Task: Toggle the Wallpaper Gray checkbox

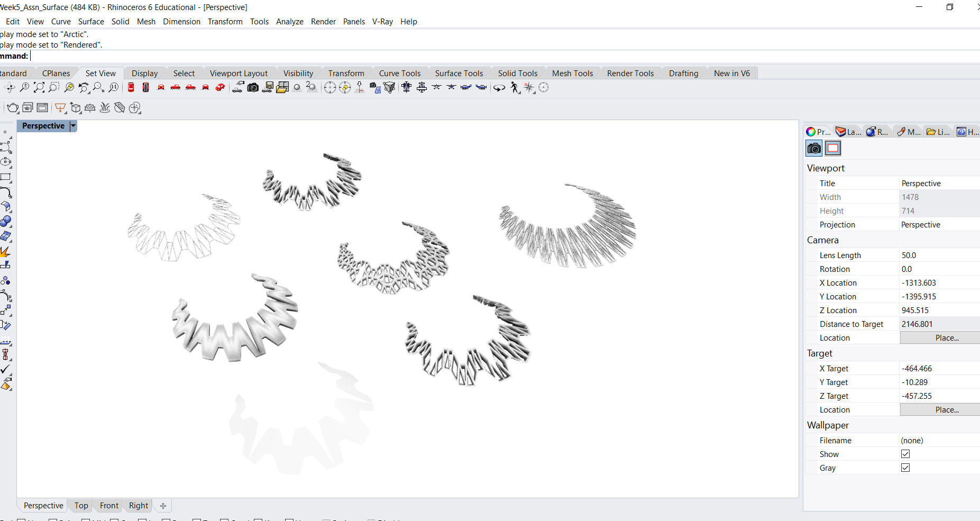Action: coord(905,468)
